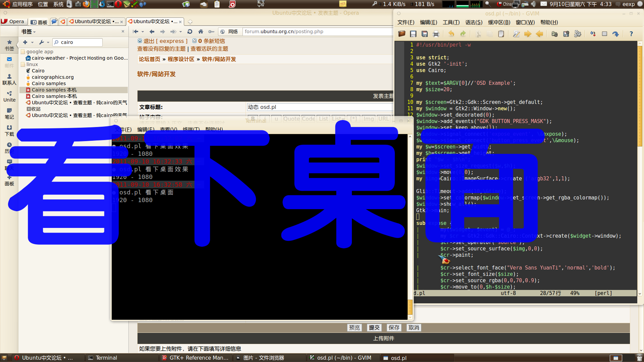Expand the 书签 panel title dropdown
Screen dimensions: 644x362
coord(29,32)
